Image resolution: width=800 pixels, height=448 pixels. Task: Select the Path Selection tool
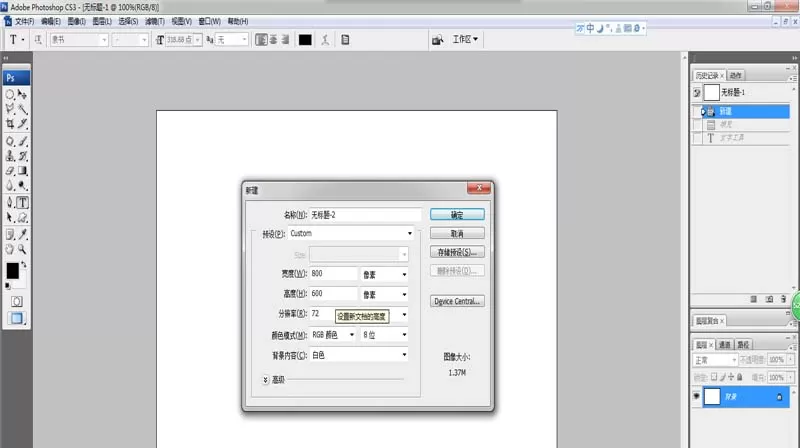[x=10, y=218]
